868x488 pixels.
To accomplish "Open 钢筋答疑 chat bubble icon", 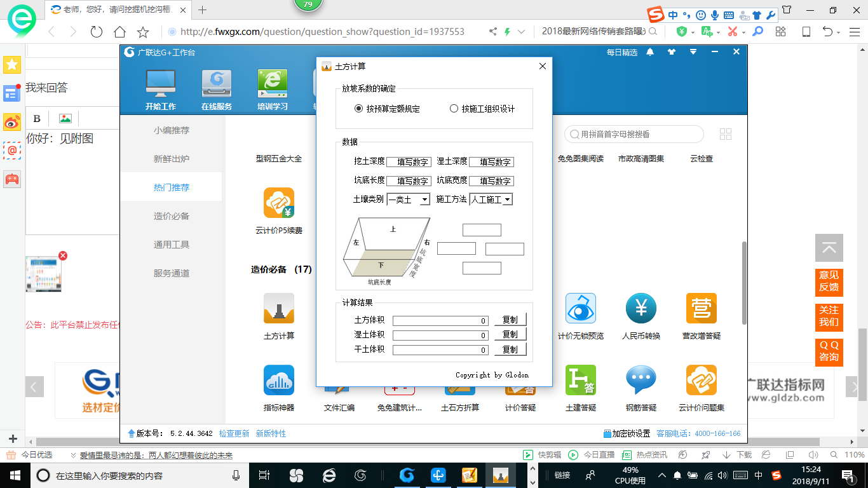I will (x=641, y=381).
